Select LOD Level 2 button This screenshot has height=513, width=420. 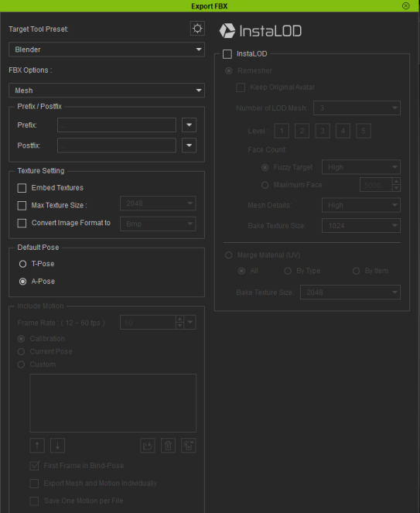[302, 131]
